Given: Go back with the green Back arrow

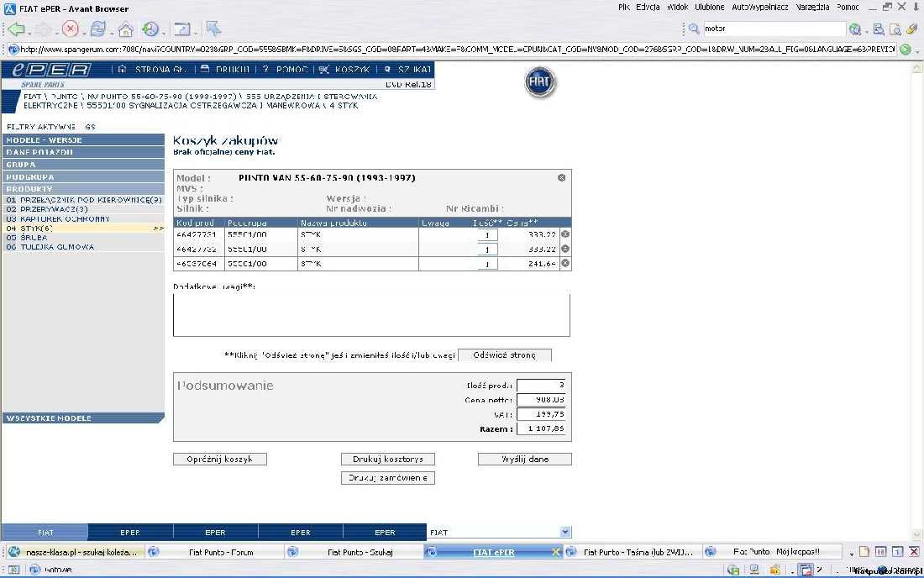Looking at the screenshot, I should [x=16, y=29].
